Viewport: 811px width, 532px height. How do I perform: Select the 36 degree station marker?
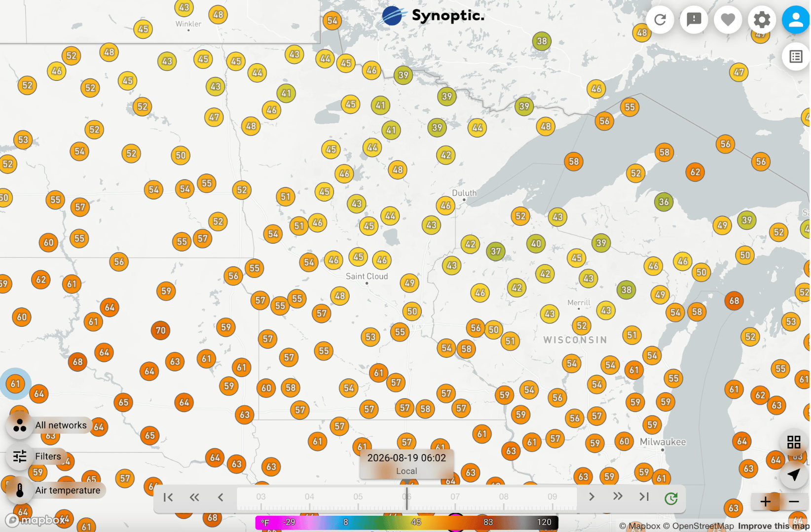(664, 202)
